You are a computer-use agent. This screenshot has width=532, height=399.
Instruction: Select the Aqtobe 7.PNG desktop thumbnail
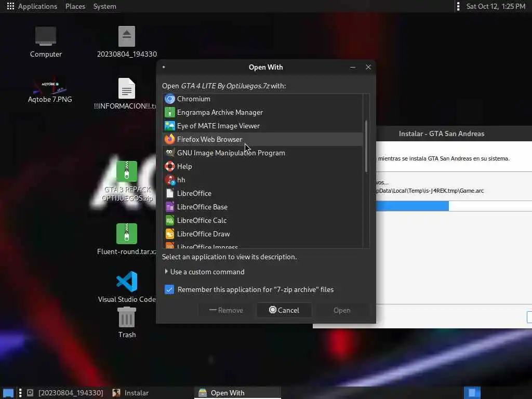(50, 86)
